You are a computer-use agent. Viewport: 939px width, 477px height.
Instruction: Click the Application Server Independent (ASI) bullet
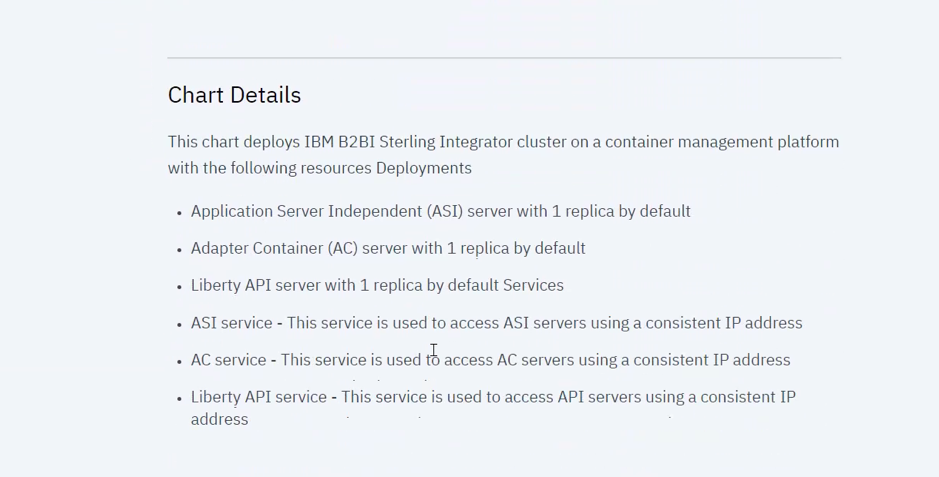point(441,211)
